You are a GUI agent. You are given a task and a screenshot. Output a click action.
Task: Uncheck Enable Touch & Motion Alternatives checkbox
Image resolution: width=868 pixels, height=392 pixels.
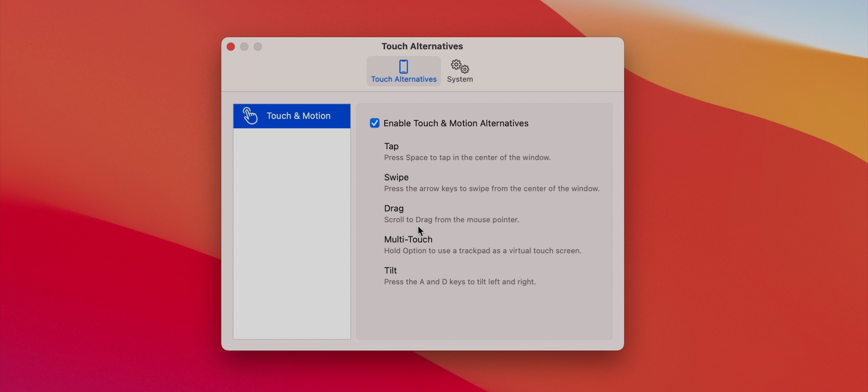[374, 123]
